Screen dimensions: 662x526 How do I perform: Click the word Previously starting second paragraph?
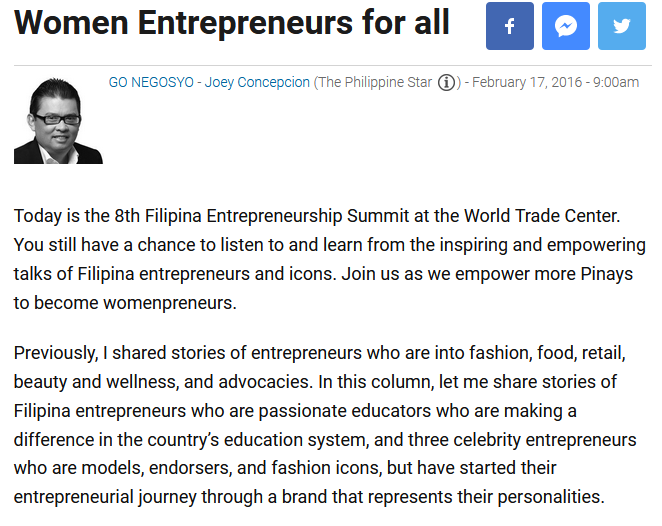[56, 353]
